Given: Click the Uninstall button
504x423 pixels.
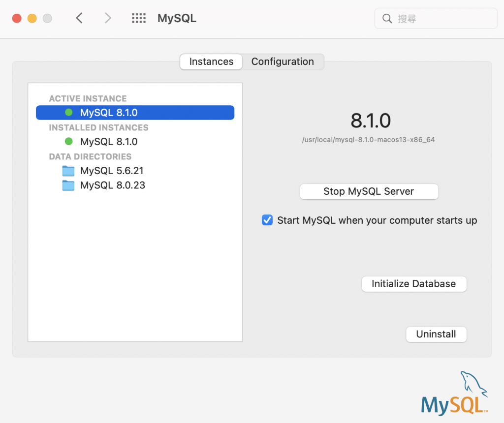Looking at the screenshot, I should (436, 334).
